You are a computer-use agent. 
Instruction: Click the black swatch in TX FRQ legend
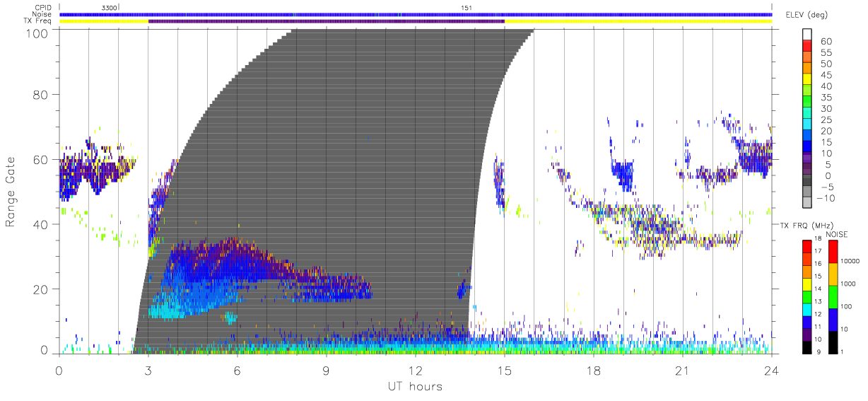point(807,347)
